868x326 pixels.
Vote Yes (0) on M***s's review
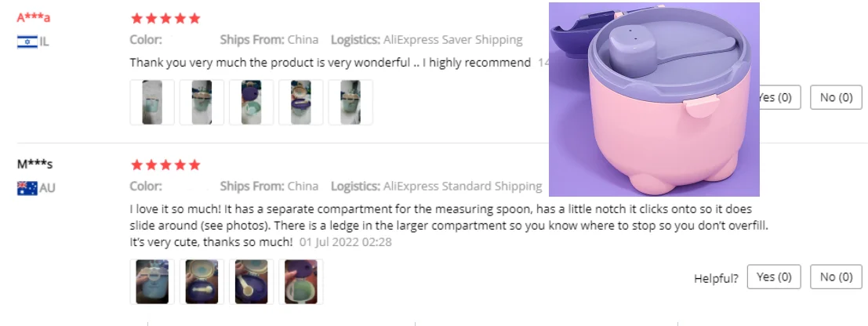pos(774,277)
